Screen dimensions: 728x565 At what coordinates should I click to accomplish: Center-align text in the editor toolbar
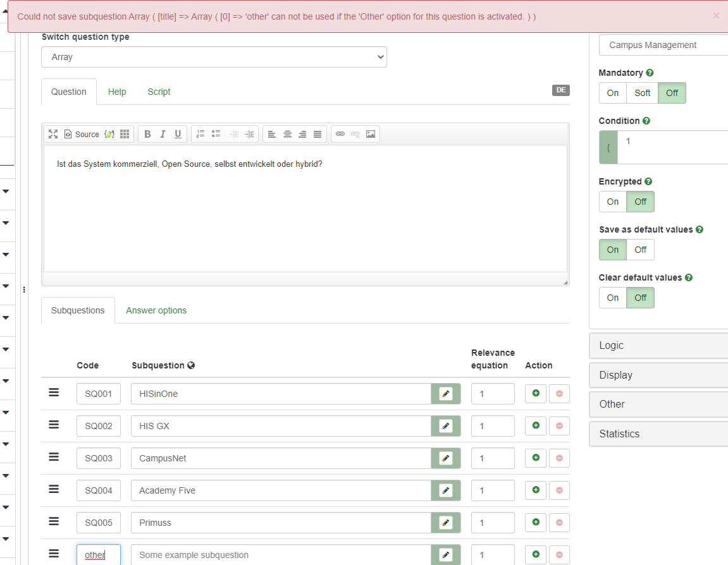click(287, 134)
